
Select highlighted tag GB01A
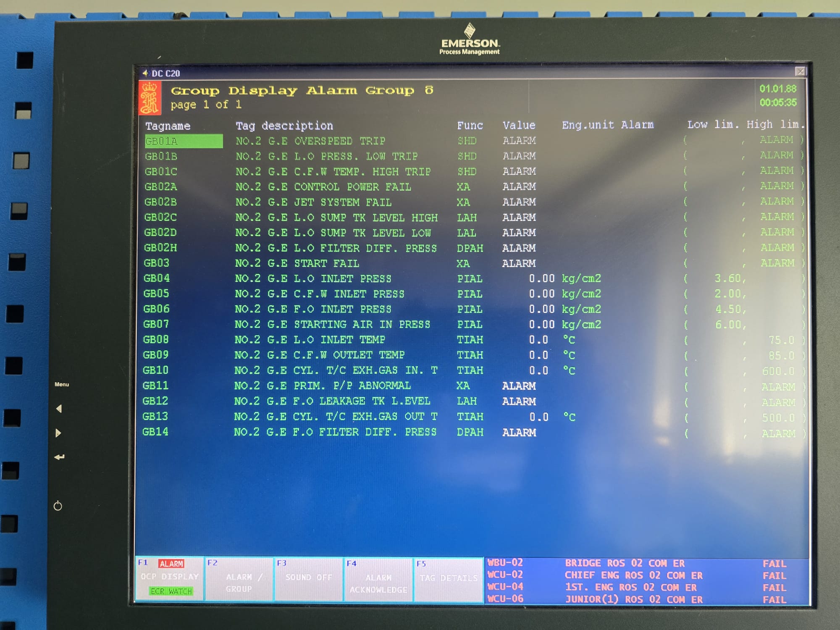pyautogui.click(x=184, y=141)
